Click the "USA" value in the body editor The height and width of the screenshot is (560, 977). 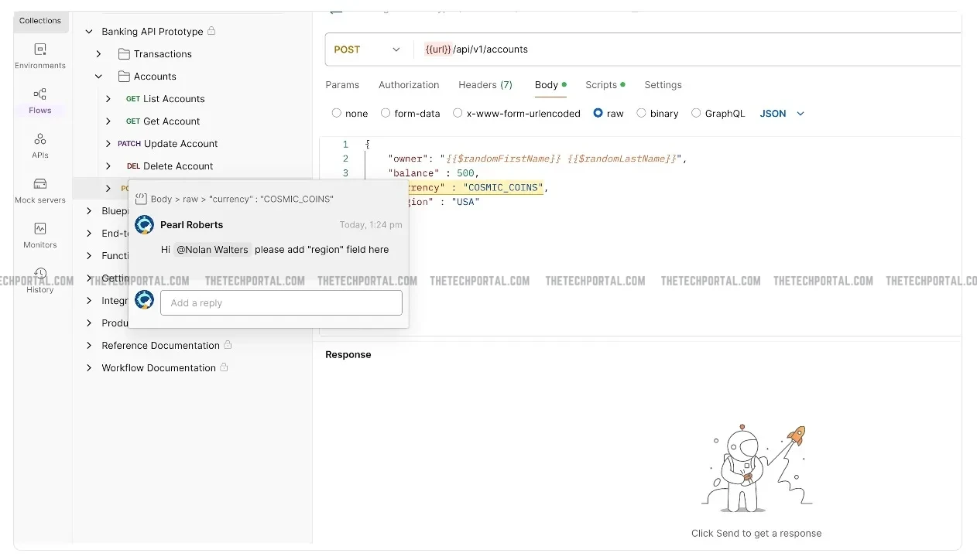pos(465,202)
